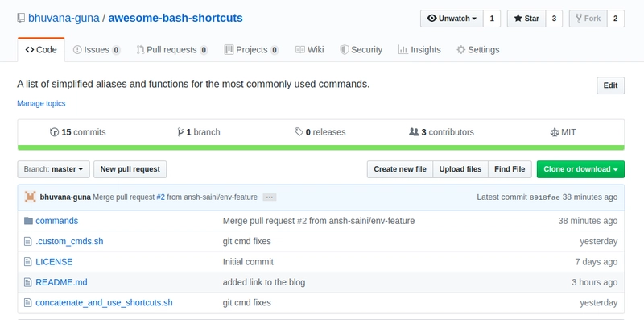Open 'Initial commit' message for LICENSE
This screenshot has width=644, height=320.
point(248,262)
